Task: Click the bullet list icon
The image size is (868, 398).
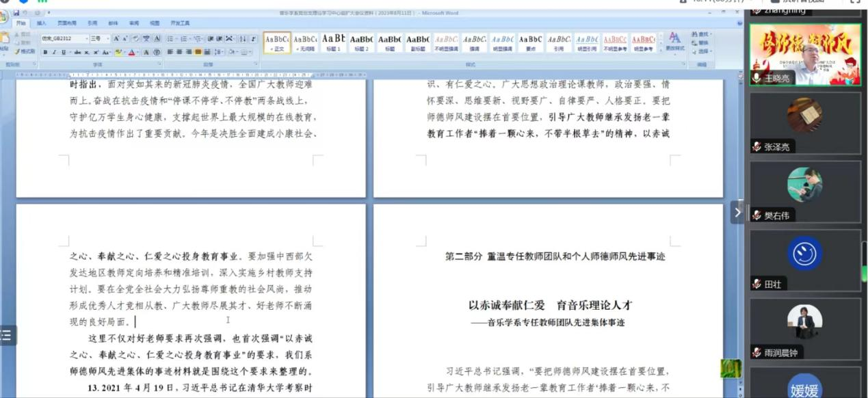Action: click(170, 39)
